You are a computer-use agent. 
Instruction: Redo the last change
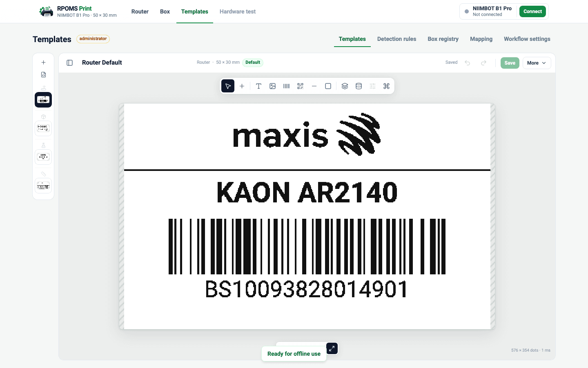[483, 63]
